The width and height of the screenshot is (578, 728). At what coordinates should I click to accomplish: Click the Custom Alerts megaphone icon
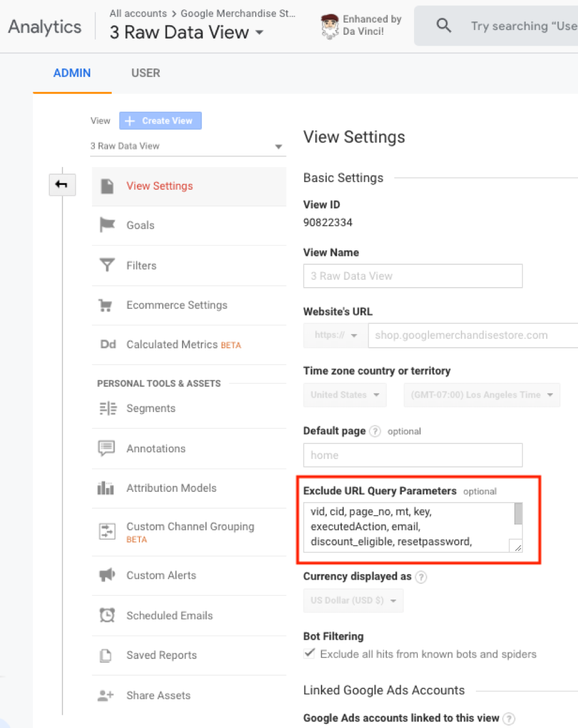coord(106,575)
